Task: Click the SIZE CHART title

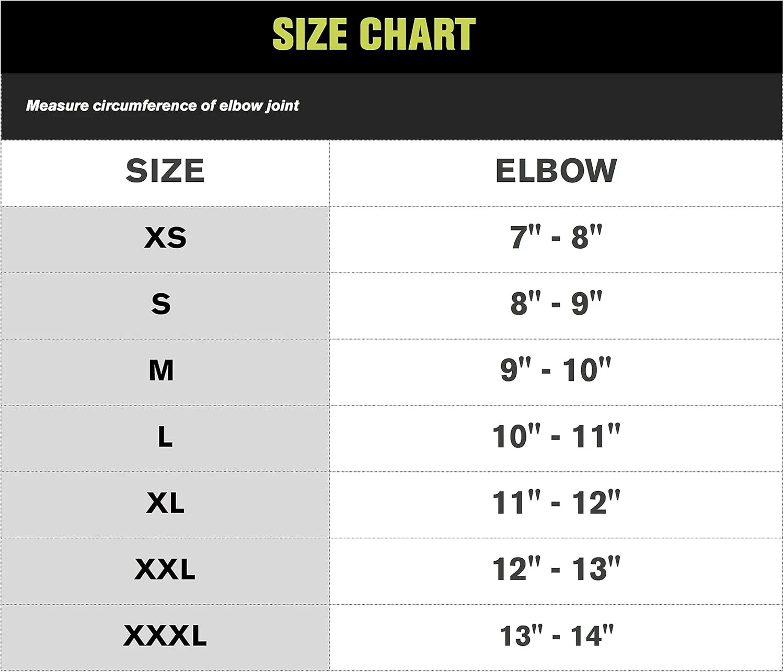Action: click(374, 34)
